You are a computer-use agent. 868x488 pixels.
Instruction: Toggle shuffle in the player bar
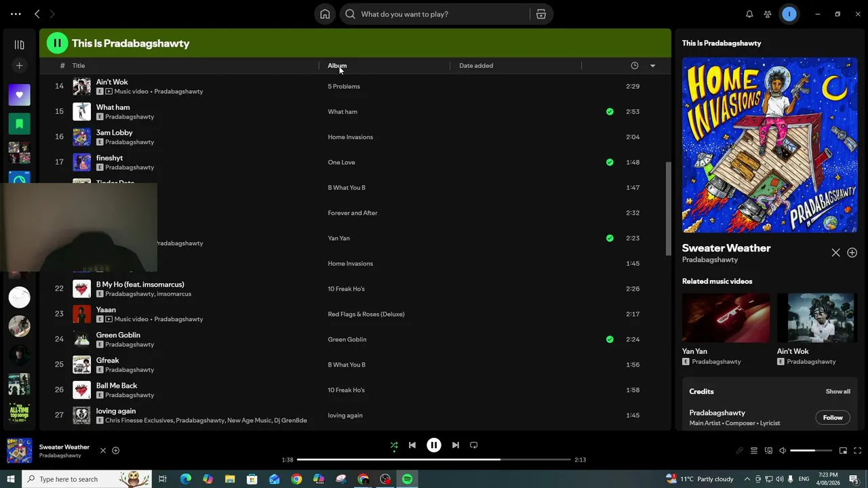[394, 445]
